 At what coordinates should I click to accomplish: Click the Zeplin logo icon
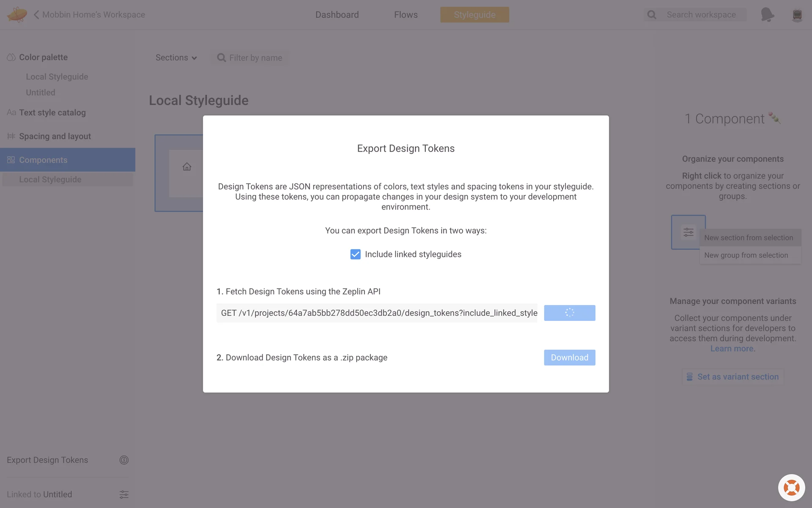tap(17, 14)
